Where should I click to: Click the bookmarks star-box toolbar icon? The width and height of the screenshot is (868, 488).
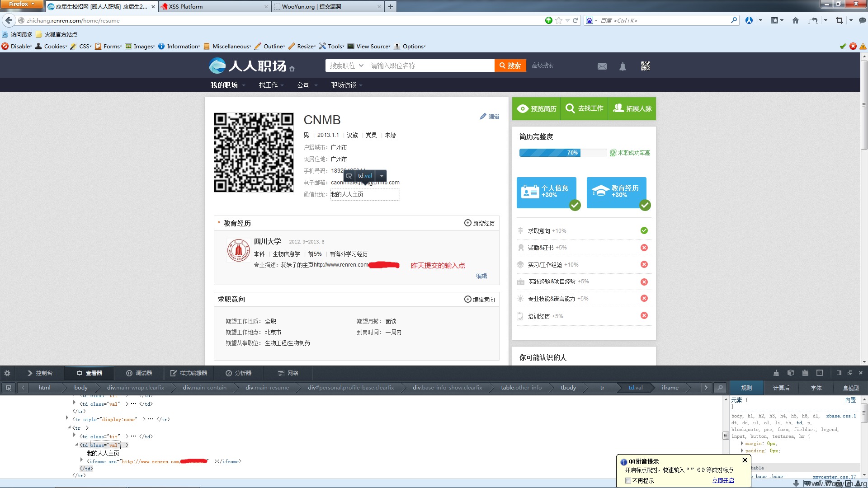(774, 20)
